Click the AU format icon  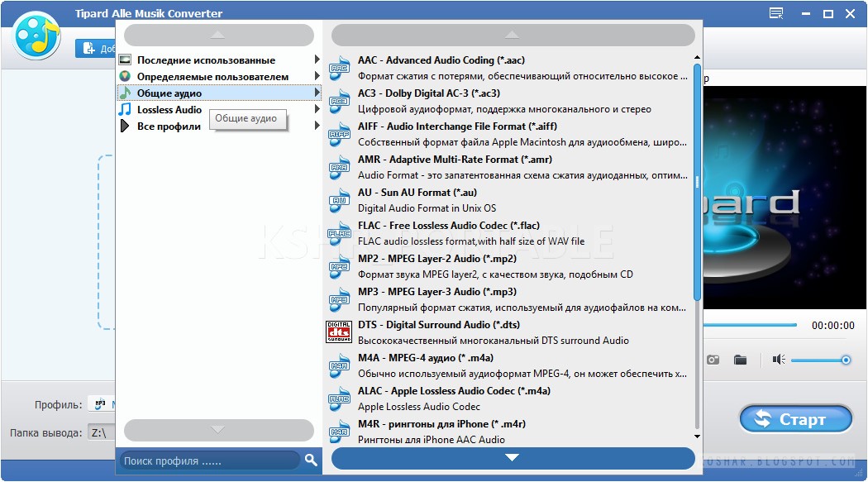point(339,201)
